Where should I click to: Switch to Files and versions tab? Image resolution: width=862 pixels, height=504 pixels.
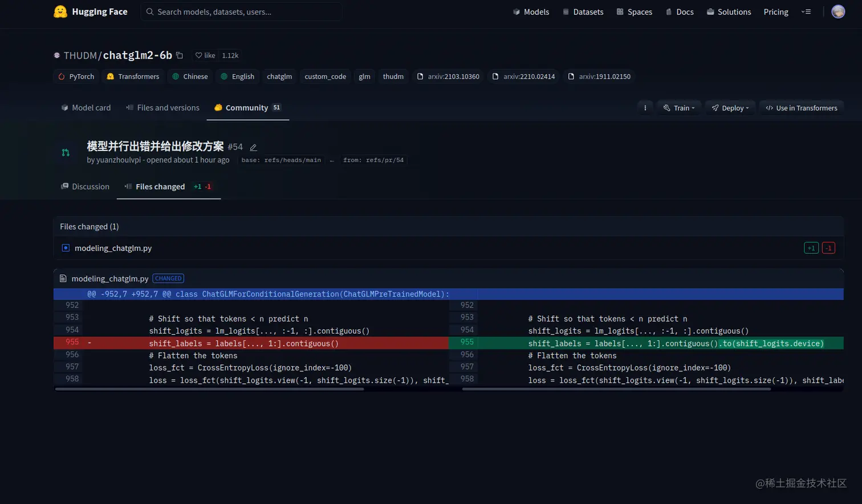coord(162,108)
